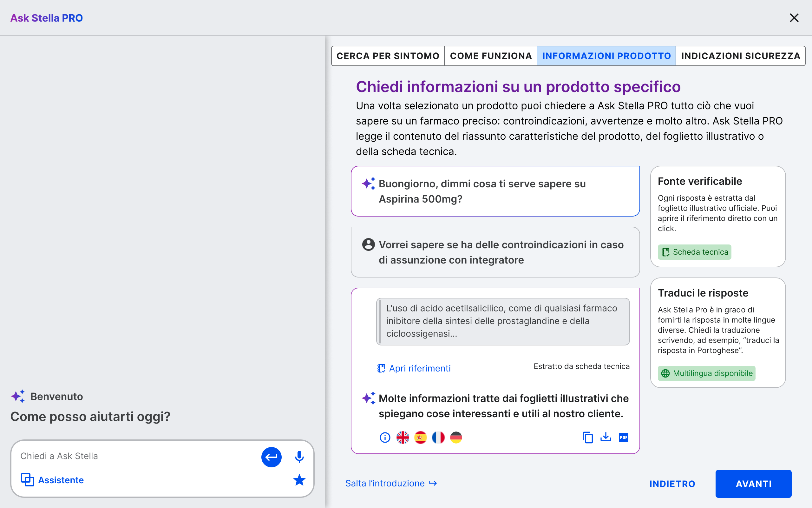The width and height of the screenshot is (812, 508).
Task: Close the Ask Stella PRO dialog
Action: [x=794, y=18]
